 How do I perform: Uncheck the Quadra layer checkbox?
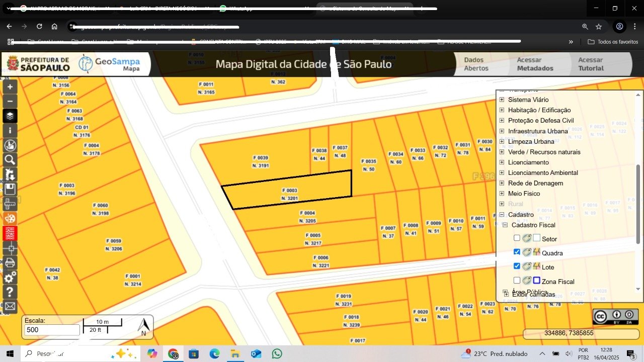click(517, 252)
